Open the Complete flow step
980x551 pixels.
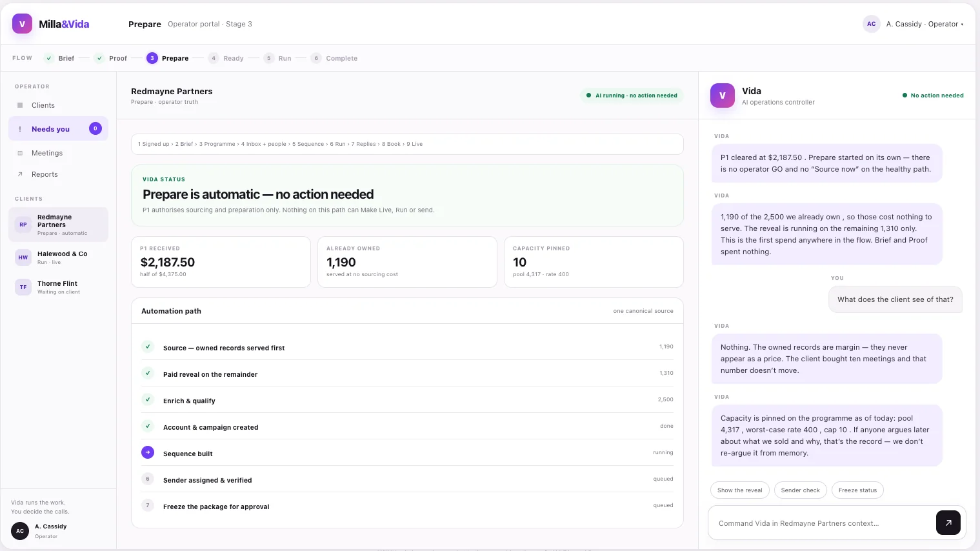pos(334,58)
